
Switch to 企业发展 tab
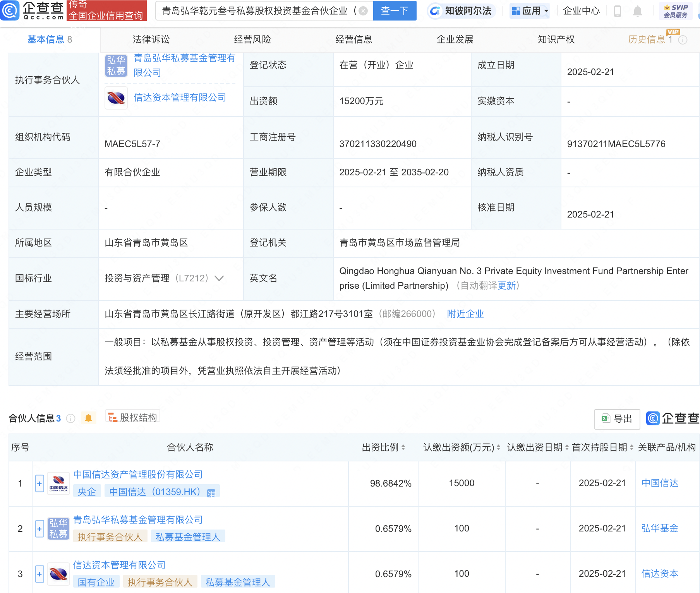(x=455, y=39)
